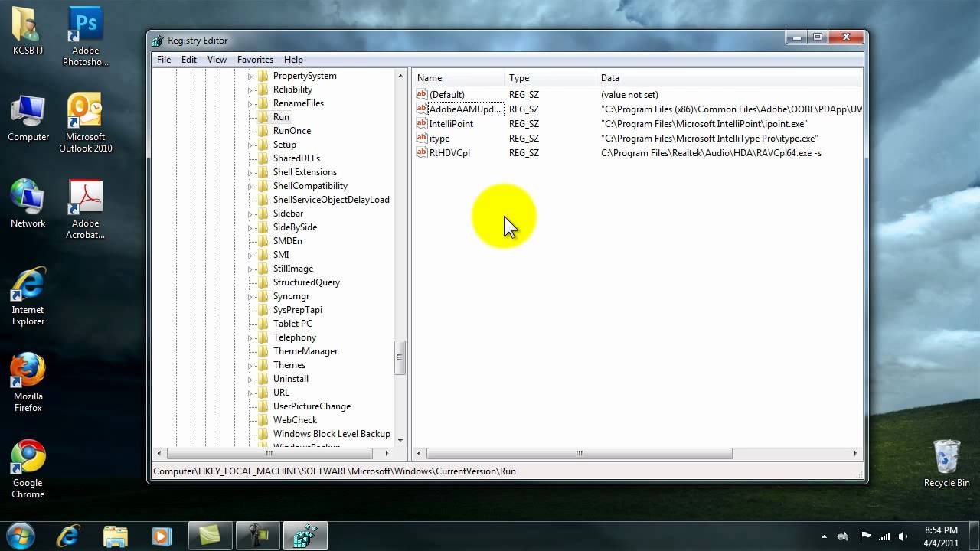Click the (Default) string value icon
The image size is (980, 551).
(422, 94)
